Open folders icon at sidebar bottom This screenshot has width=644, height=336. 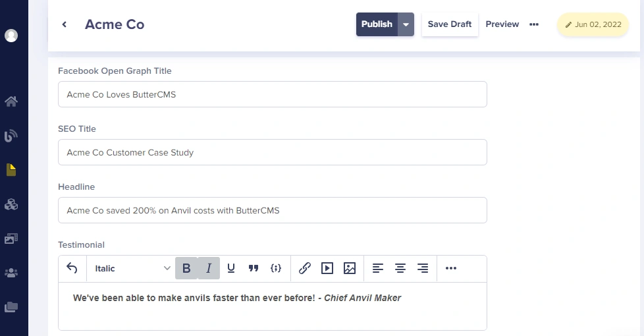[11, 307]
